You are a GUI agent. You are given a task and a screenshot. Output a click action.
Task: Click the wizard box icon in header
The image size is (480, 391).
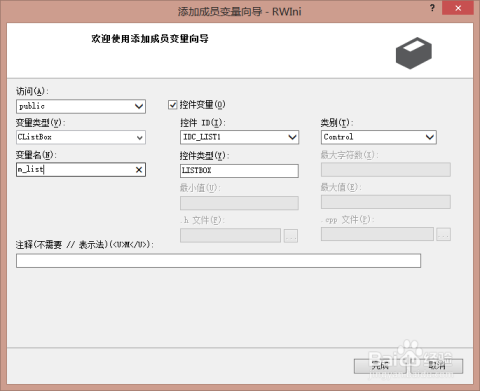point(414,53)
